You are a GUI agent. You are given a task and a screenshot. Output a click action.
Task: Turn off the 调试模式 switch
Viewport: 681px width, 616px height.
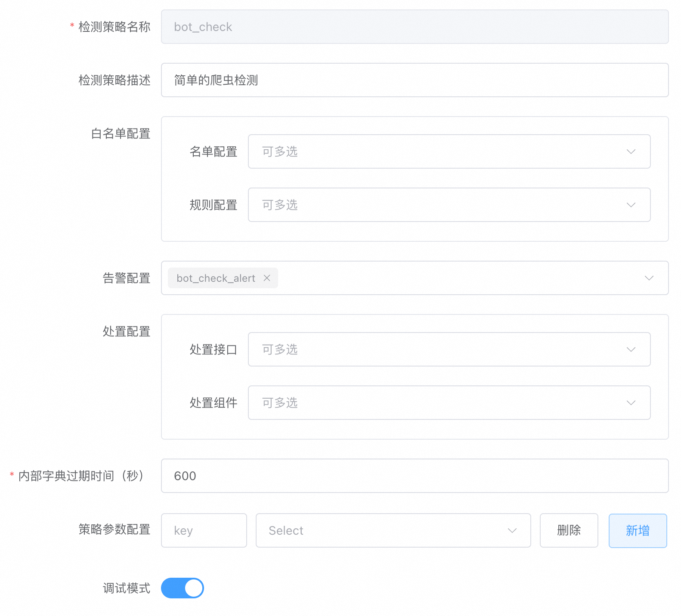pos(182,588)
